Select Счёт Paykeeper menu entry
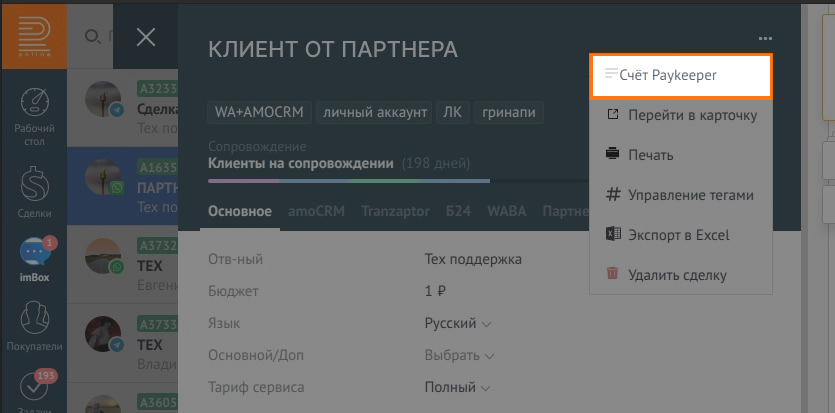835x413 pixels. 681,76
